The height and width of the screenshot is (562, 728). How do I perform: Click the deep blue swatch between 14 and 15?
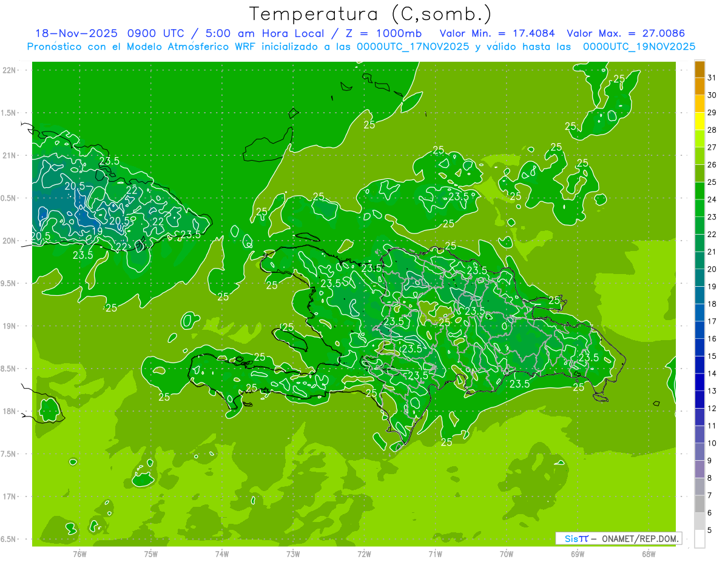699,365
